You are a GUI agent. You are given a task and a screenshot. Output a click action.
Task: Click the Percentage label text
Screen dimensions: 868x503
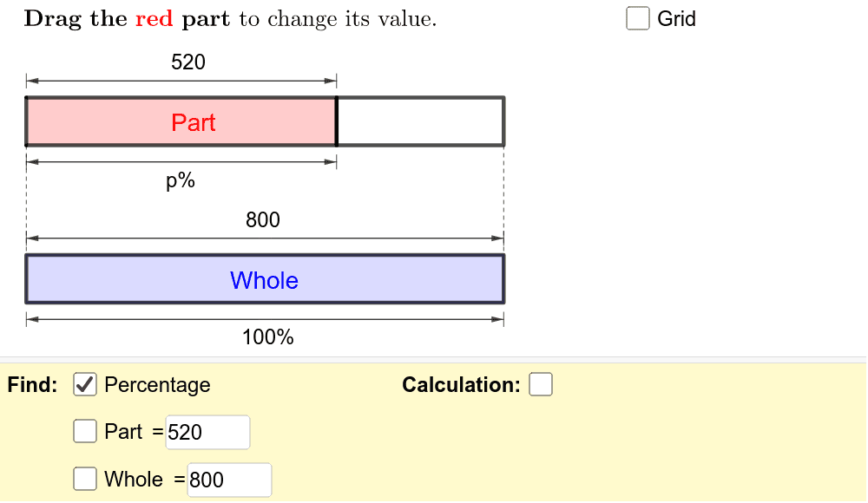(157, 384)
